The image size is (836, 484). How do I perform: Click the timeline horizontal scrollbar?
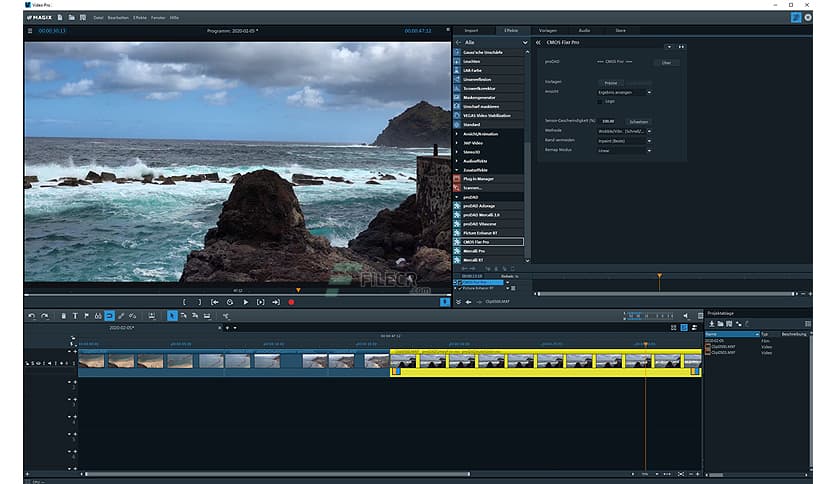(x=277, y=474)
